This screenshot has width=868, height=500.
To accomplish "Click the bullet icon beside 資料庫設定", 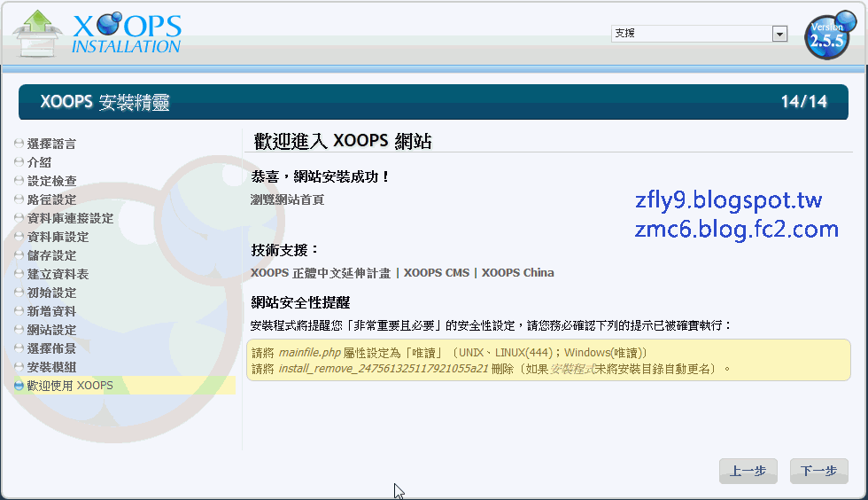I will tap(19, 237).
